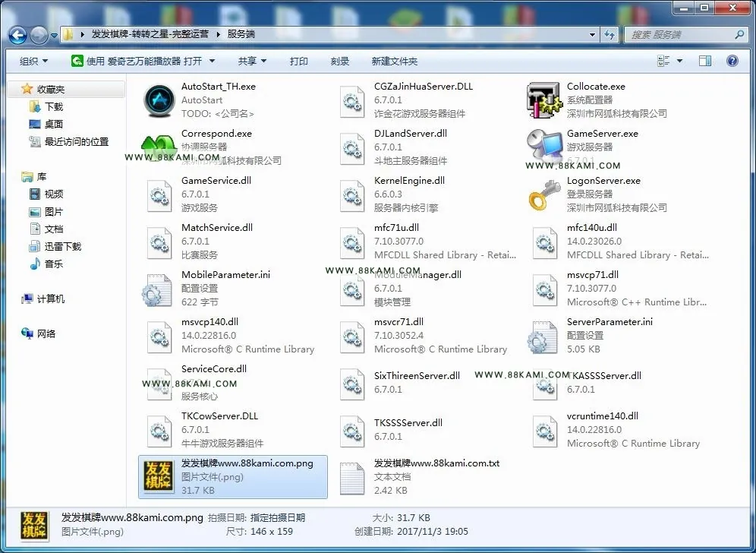The width and height of the screenshot is (756, 553).
Task: Expand the address bar history dropdown
Action: pyautogui.click(x=592, y=35)
